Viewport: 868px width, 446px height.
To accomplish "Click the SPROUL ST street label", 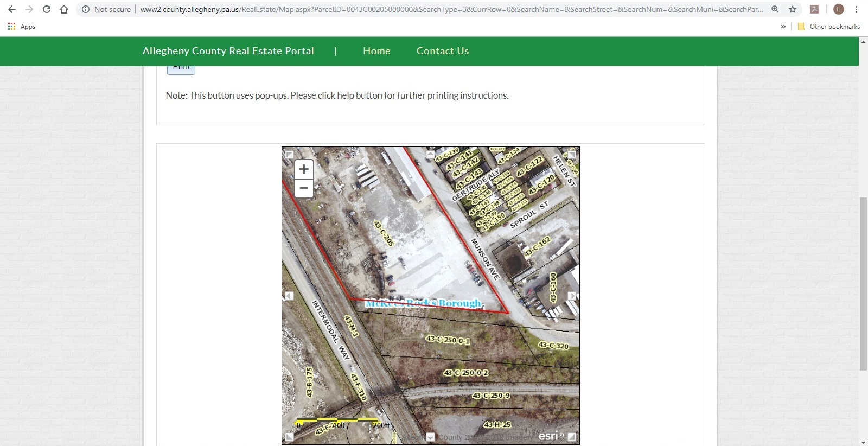I will tap(529, 214).
